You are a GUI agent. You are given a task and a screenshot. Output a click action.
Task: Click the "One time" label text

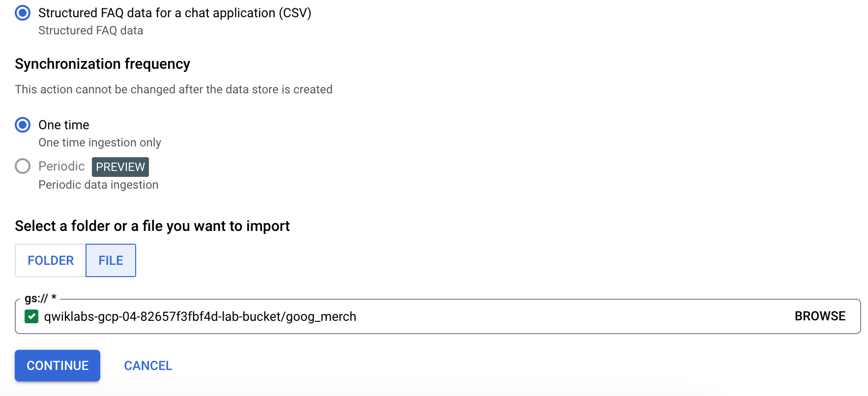click(64, 125)
